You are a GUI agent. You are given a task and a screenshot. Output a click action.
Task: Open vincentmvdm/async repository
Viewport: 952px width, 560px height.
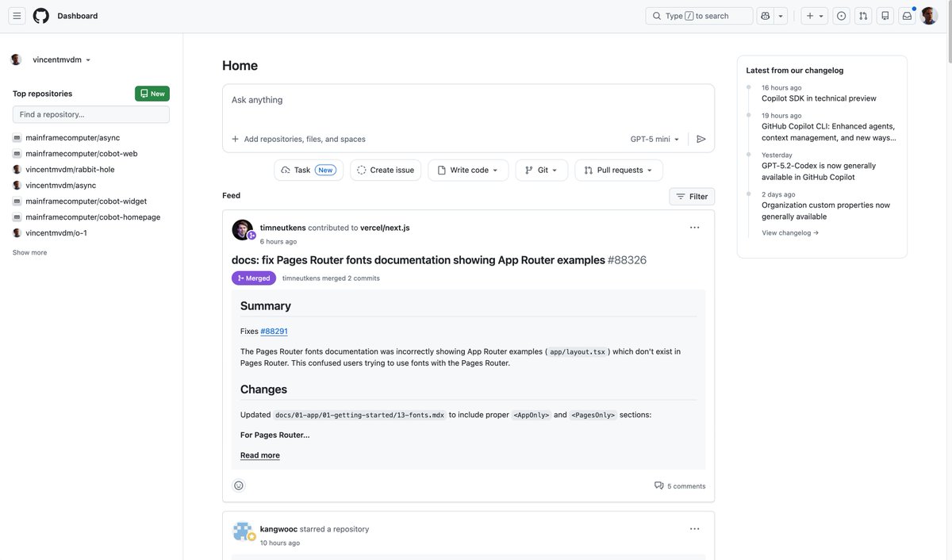(60, 185)
